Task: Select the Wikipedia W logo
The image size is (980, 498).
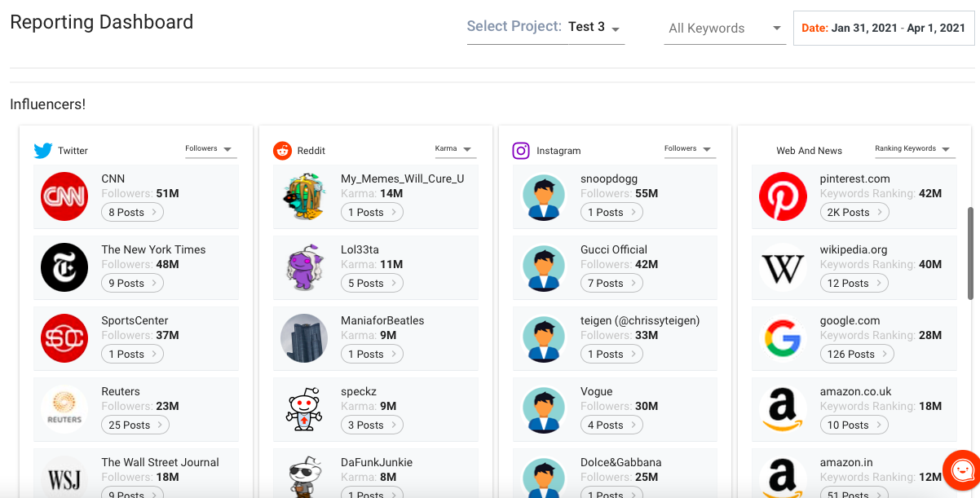Action: click(783, 267)
